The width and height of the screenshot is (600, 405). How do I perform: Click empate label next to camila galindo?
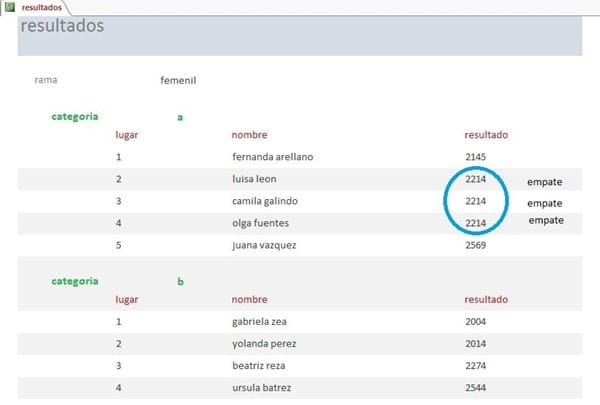coord(545,203)
